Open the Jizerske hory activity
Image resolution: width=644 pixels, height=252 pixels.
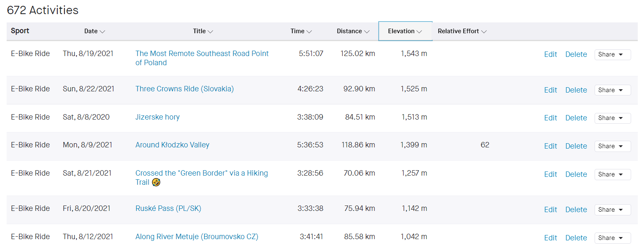point(157,117)
